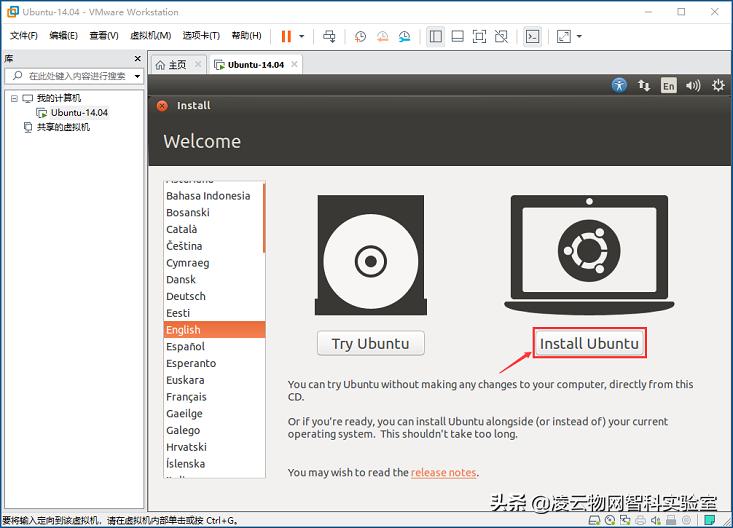Select English language
Screen dimensions: 733x528
click(x=215, y=330)
